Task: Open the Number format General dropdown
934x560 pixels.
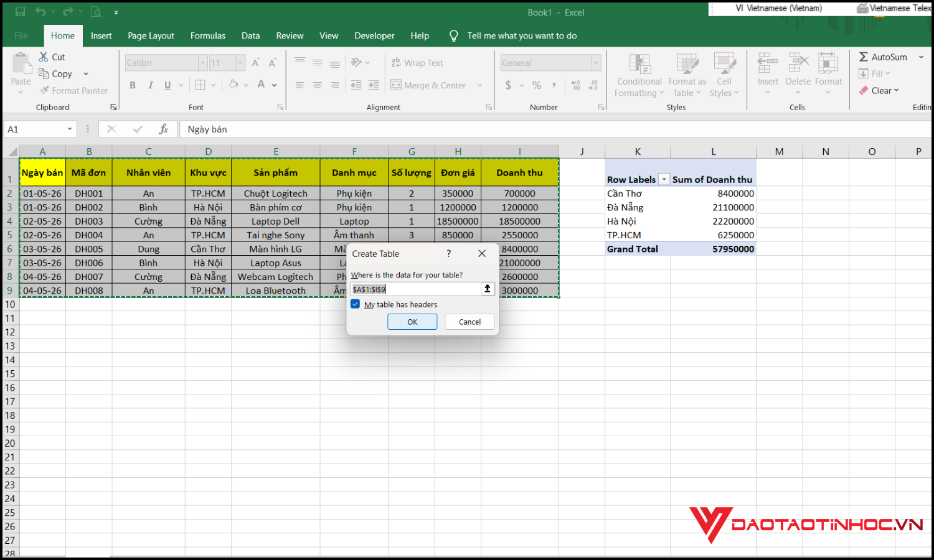Action: pyautogui.click(x=596, y=63)
